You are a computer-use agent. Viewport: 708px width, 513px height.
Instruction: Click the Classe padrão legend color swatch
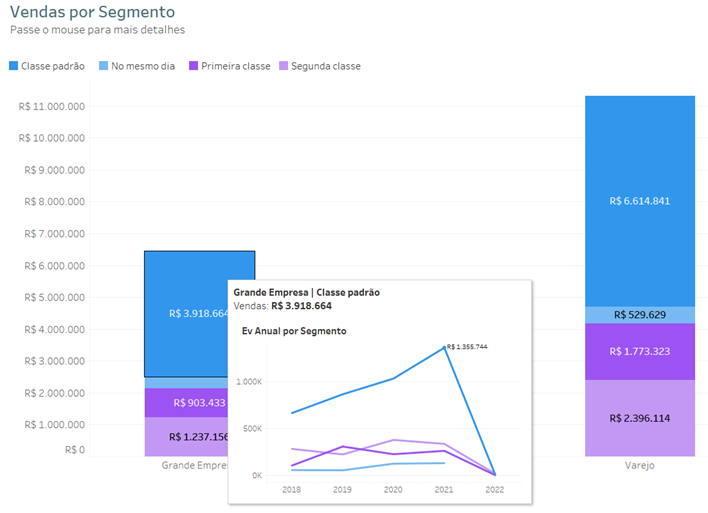pyautogui.click(x=14, y=66)
